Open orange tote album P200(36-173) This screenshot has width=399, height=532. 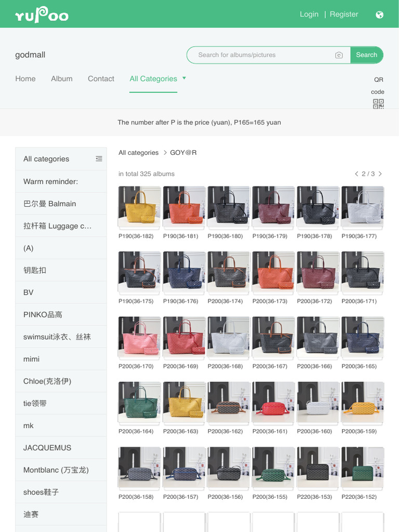(x=273, y=272)
